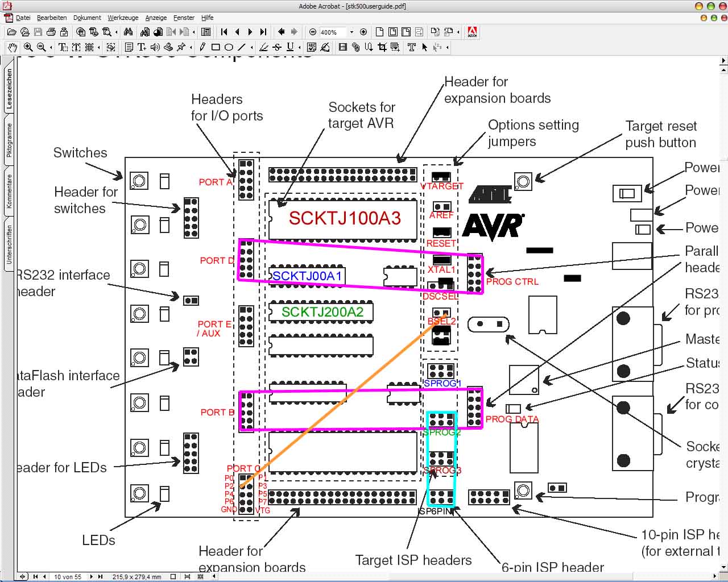This screenshot has height=582, width=728.
Task: Select the TouchUp Text tool
Action: 412,47
